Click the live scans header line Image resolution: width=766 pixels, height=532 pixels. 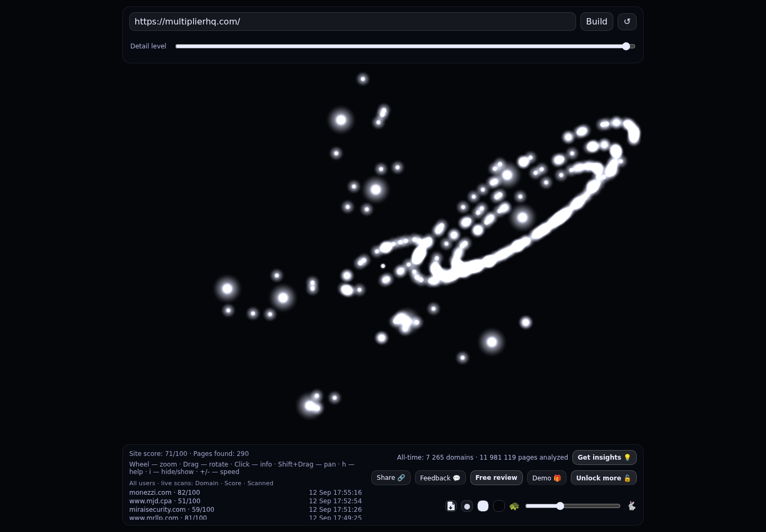coord(201,483)
